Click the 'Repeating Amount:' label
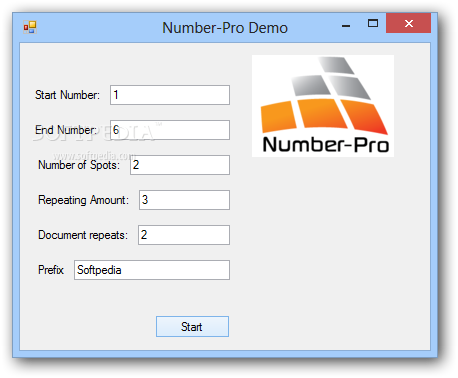458x378 pixels. 83,200
